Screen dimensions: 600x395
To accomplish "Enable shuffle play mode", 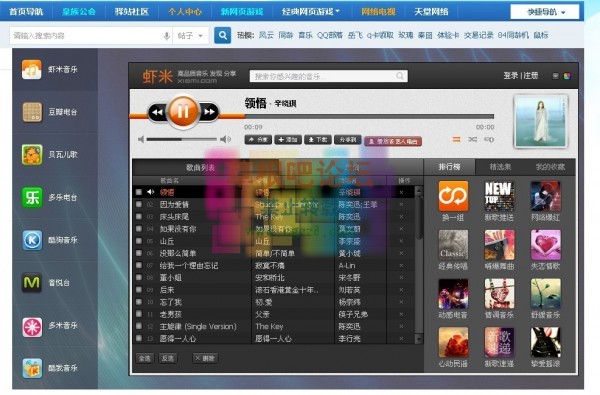I will 473,139.
